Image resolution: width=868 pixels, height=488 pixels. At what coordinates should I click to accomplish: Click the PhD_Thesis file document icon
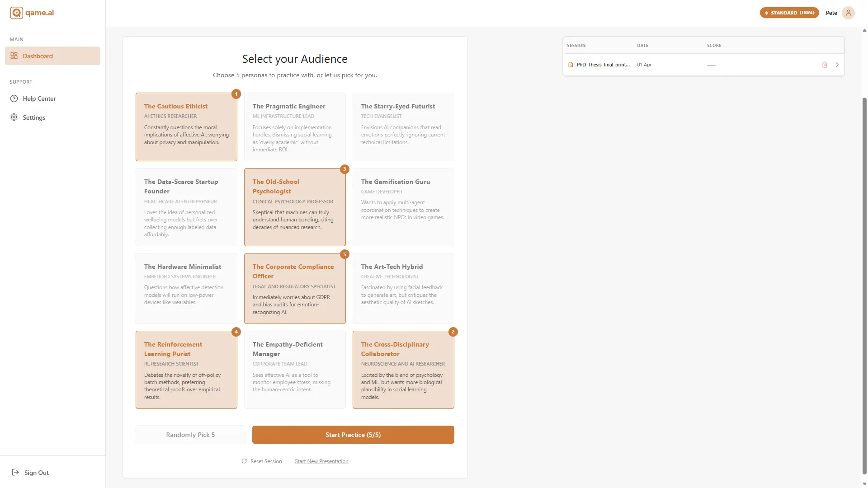(x=571, y=65)
